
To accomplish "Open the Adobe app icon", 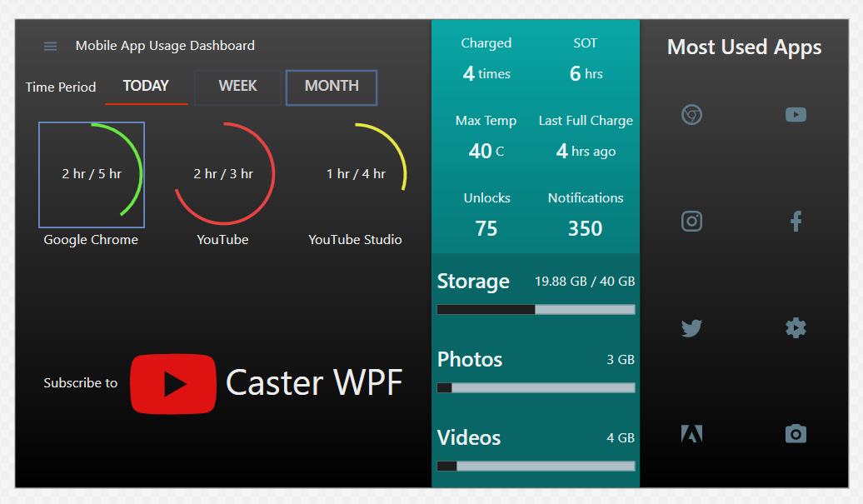I will pyautogui.click(x=691, y=434).
